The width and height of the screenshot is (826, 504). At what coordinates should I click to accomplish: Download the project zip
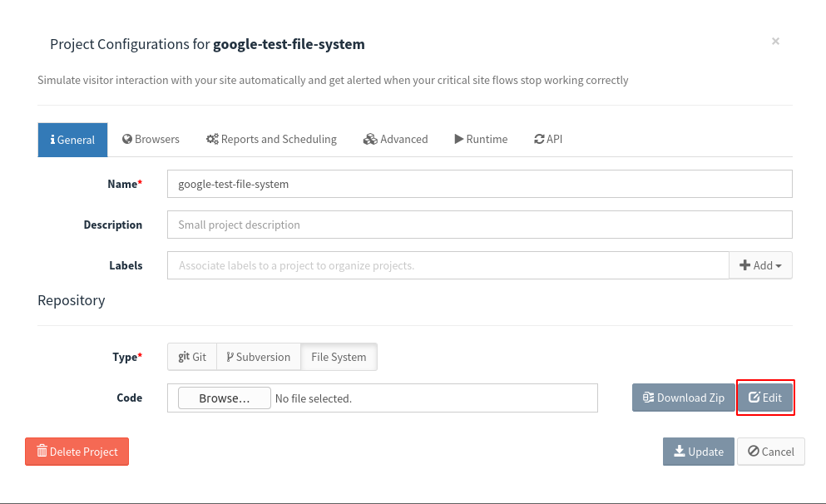(x=684, y=398)
